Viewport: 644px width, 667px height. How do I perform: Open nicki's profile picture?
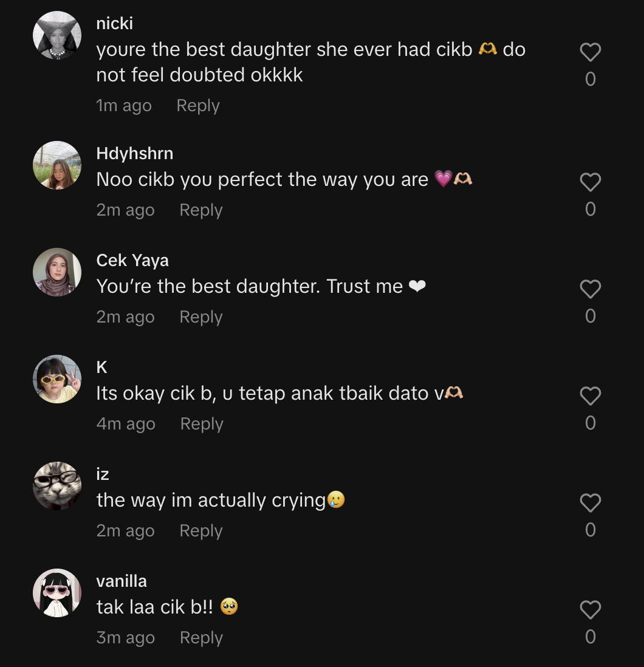click(x=57, y=36)
